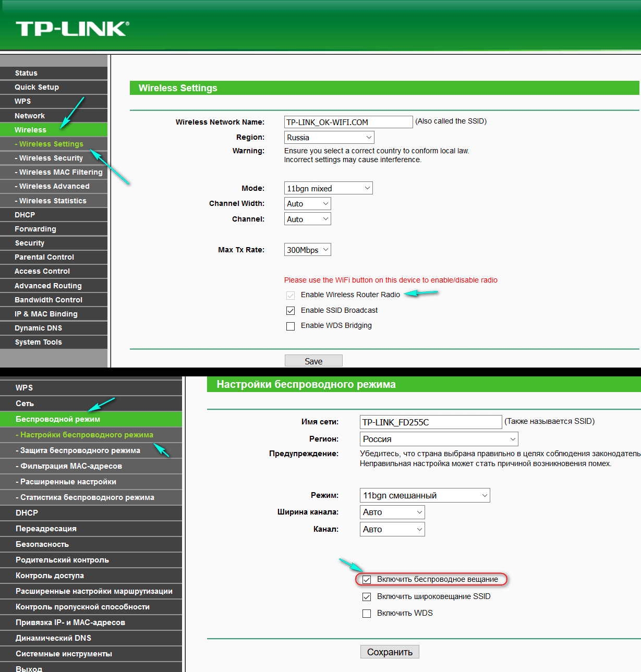Open the Mode dropdown 11bgn mixed
The width and height of the screenshot is (641, 672).
coord(329,188)
